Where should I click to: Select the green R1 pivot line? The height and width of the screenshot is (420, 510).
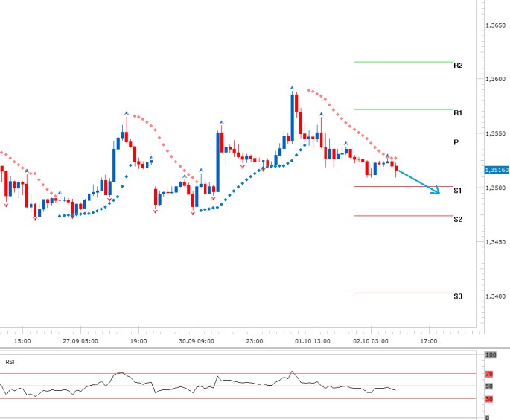(x=404, y=109)
